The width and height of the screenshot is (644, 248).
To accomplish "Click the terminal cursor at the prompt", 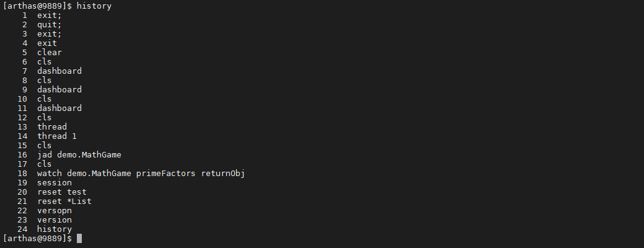I will coord(79,239).
